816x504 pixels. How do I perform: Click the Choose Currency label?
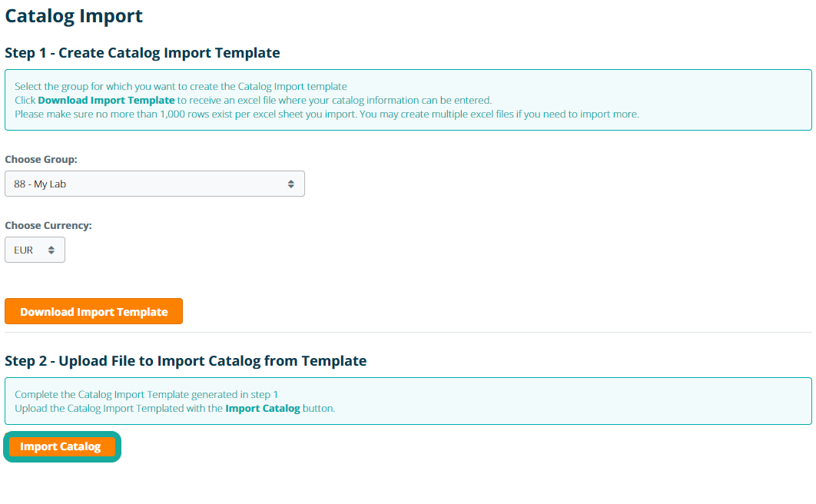pos(48,225)
